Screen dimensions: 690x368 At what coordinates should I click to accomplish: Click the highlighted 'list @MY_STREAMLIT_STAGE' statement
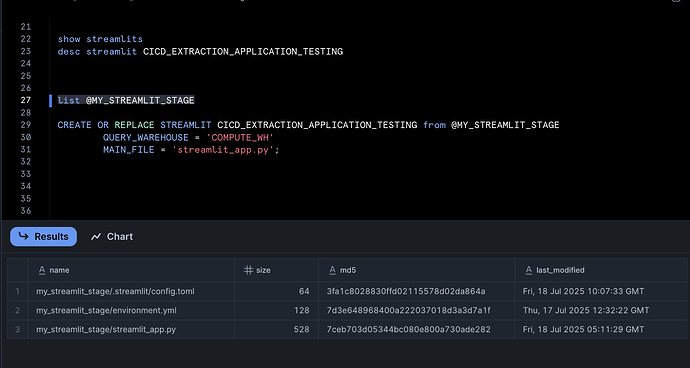pos(126,100)
